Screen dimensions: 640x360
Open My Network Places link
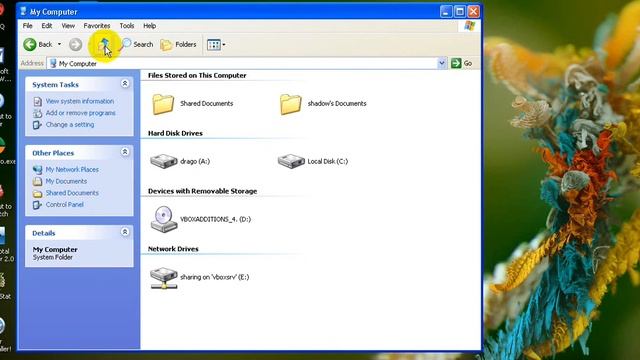pyautogui.click(x=72, y=169)
